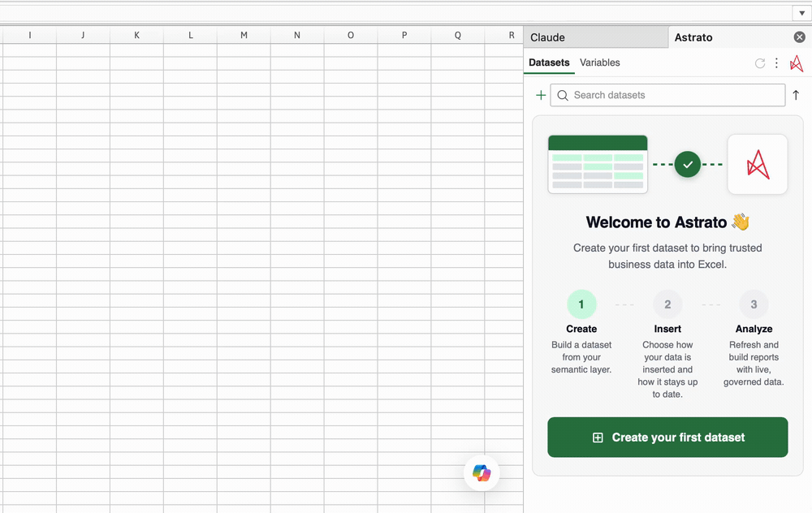Switch to the Claude pane tab
The width and height of the screenshot is (812, 513).
[x=595, y=37]
